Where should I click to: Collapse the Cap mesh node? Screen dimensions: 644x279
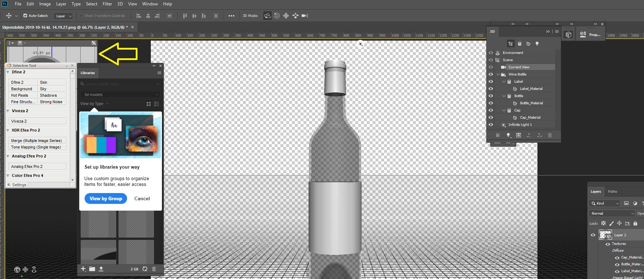point(504,110)
